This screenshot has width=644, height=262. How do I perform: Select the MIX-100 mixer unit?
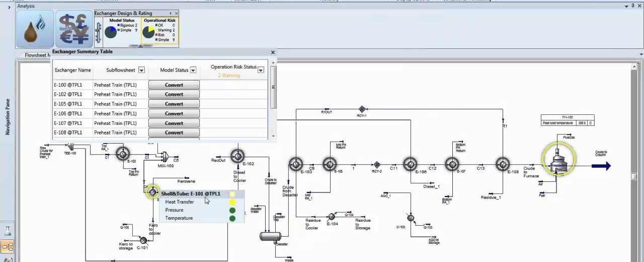[x=165, y=158]
